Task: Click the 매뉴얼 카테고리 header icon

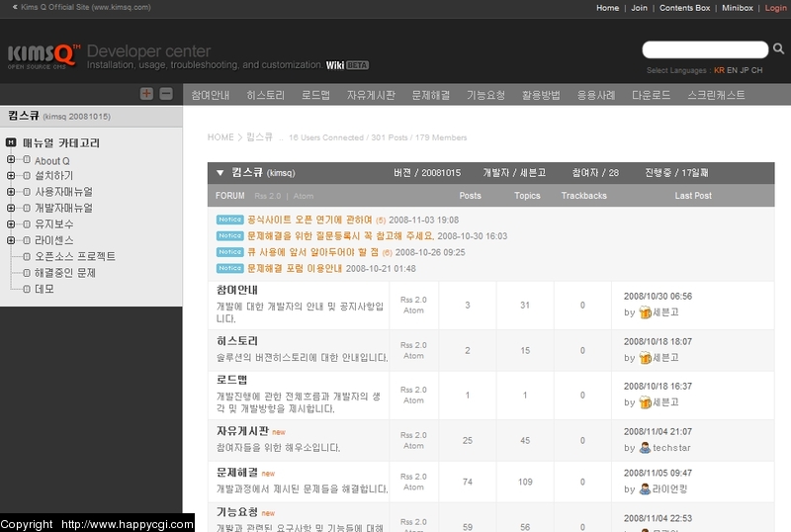Action: [x=11, y=142]
